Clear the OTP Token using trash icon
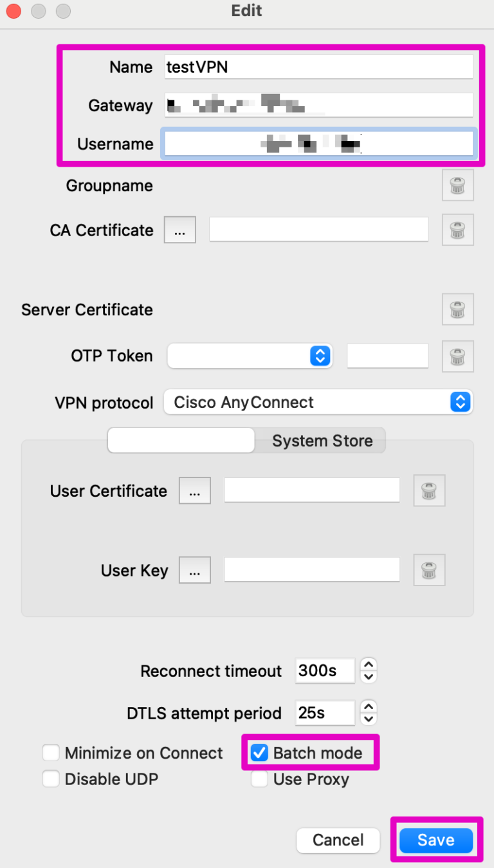 click(457, 356)
